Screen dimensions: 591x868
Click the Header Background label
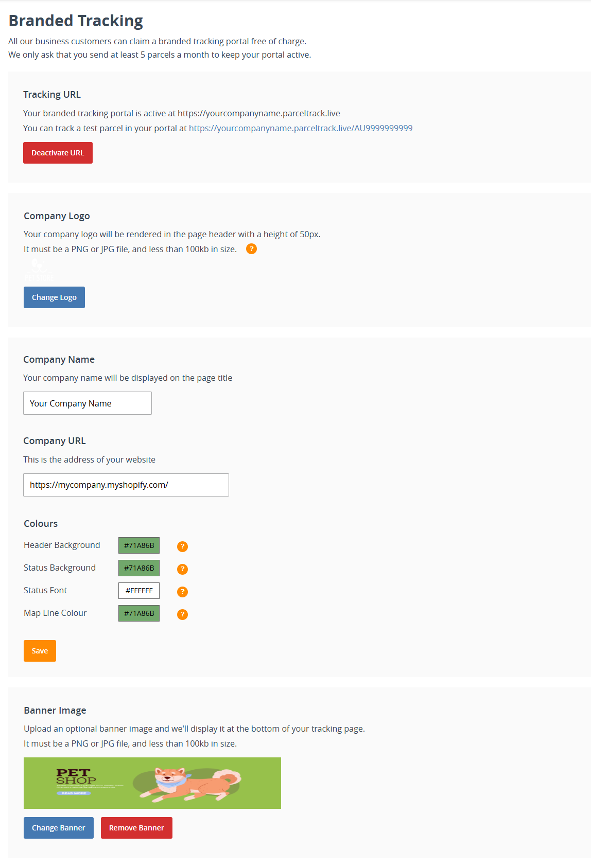tap(62, 545)
